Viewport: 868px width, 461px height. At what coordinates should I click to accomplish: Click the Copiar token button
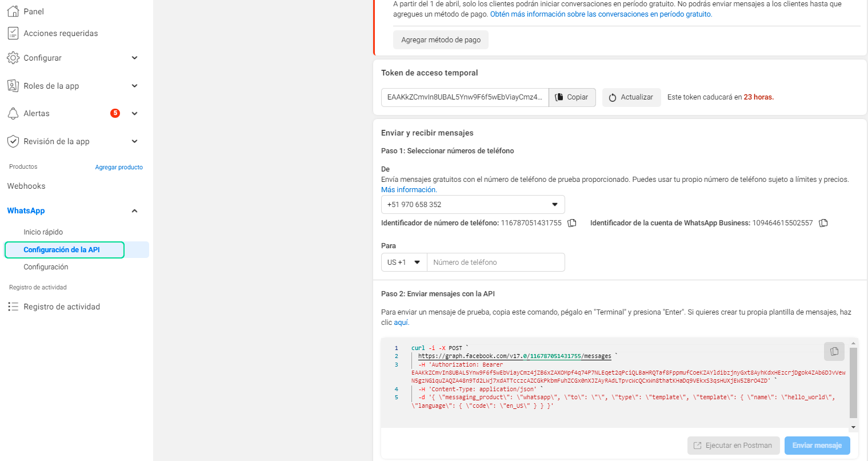coord(572,97)
